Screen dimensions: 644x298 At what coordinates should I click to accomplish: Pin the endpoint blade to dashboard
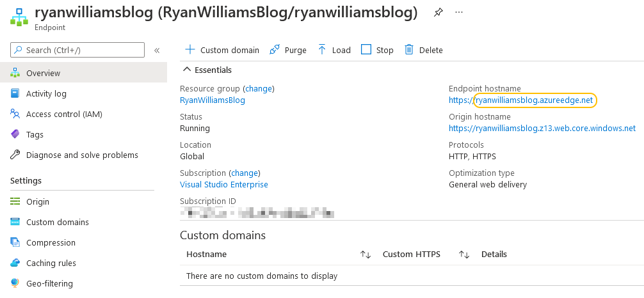(x=438, y=12)
